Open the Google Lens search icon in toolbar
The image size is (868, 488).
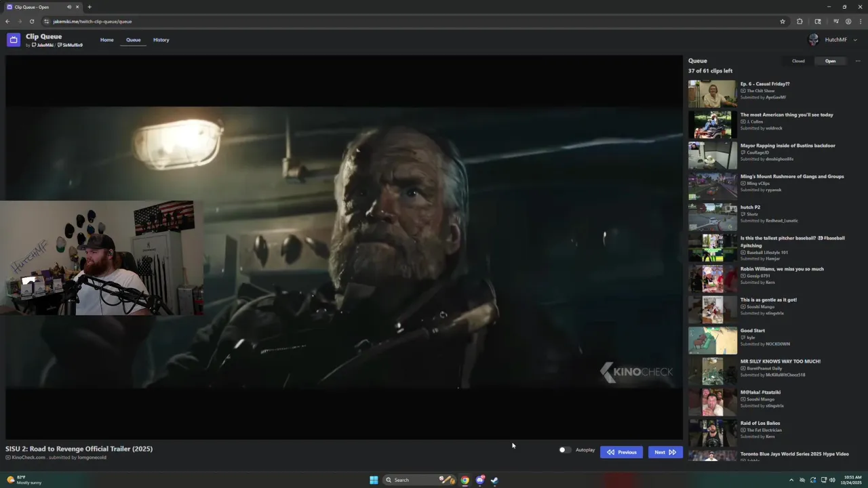click(818, 21)
